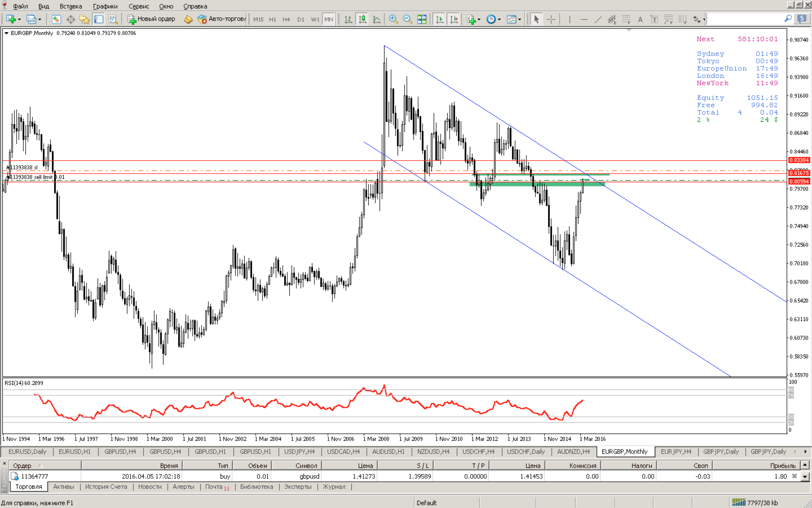Open the Profiles toolbar icon
Image resolution: width=812 pixels, height=508 pixels.
pos(31,19)
